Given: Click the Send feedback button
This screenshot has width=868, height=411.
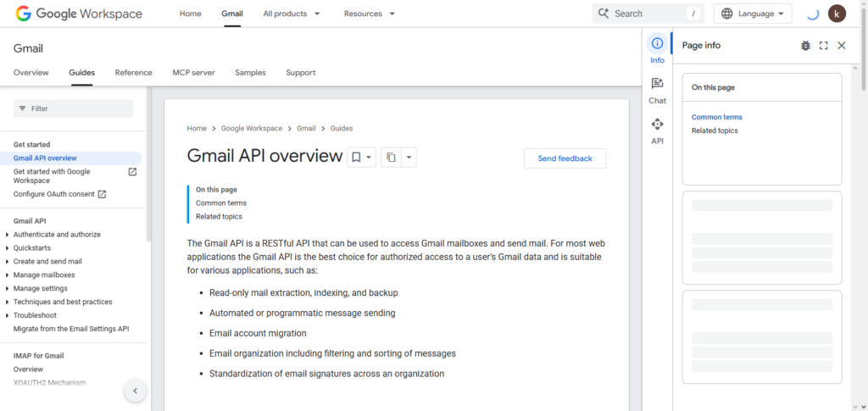Looking at the screenshot, I should pos(565,158).
